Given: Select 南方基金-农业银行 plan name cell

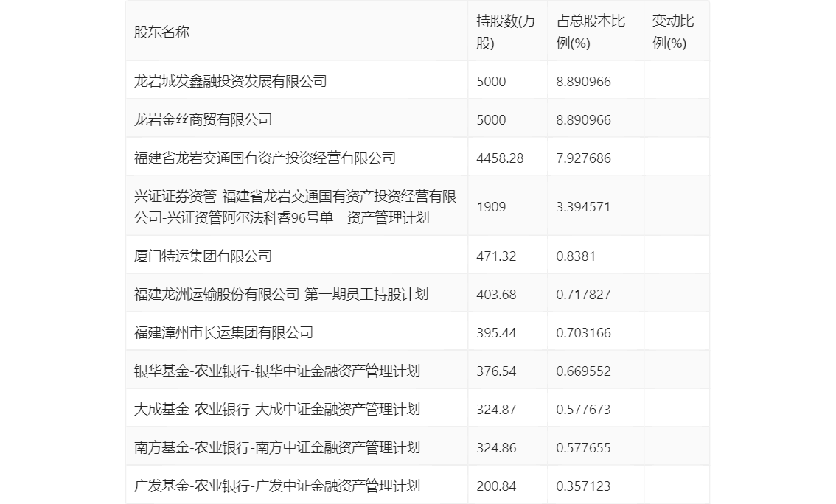Looking at the screenshot, I should (x=276, y=447).
